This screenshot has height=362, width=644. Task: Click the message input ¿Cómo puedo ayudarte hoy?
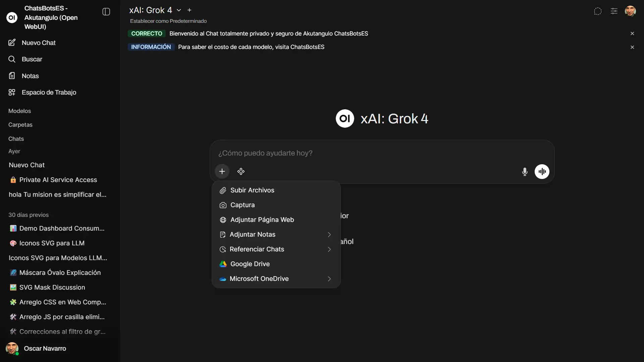pos(382,153)
